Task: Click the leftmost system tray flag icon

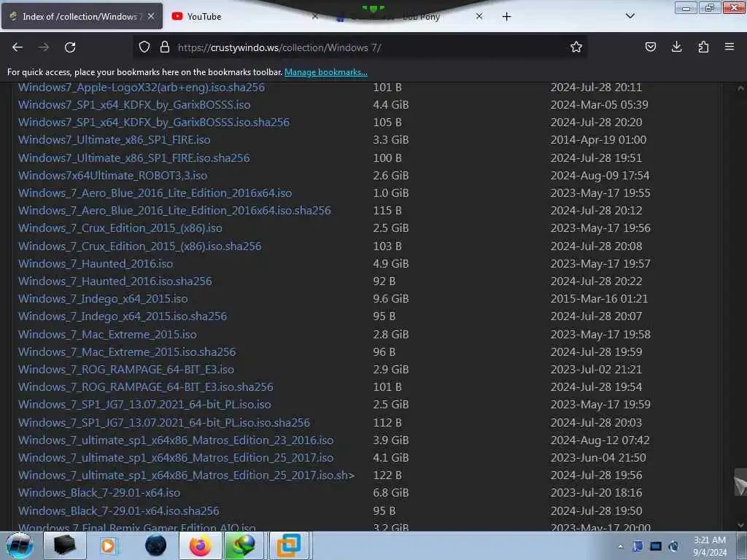Action: tap(638, 546)
